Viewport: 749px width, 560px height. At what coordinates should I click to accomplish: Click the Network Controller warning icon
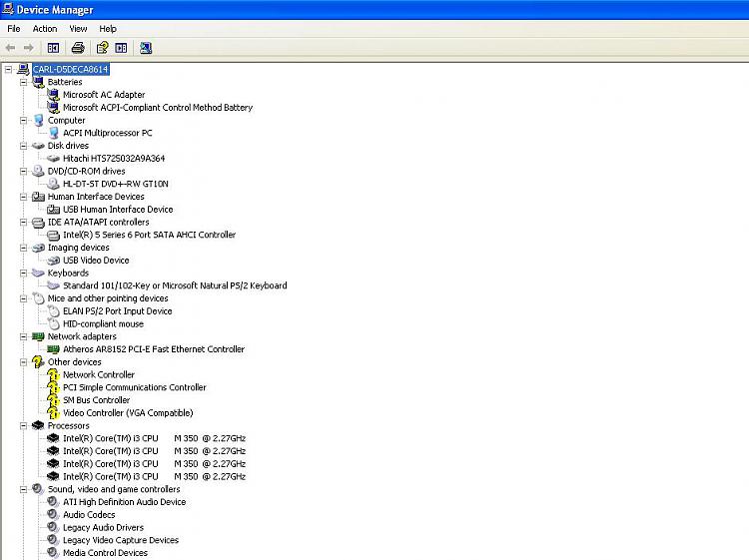coord(54,374)
